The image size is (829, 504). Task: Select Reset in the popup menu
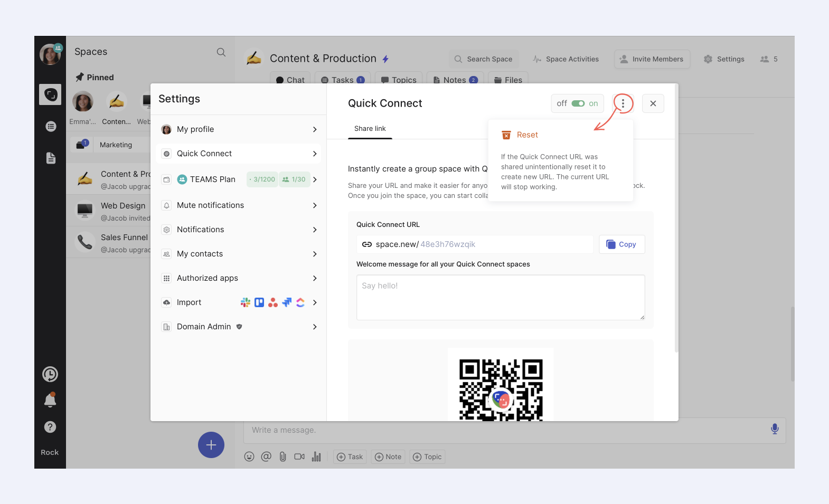coord(520,135)
